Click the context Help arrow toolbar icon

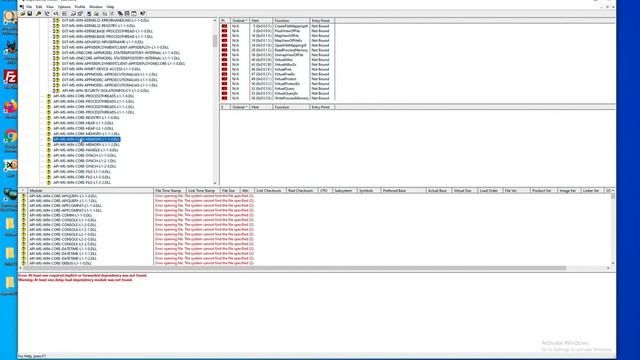click(142, 13)
